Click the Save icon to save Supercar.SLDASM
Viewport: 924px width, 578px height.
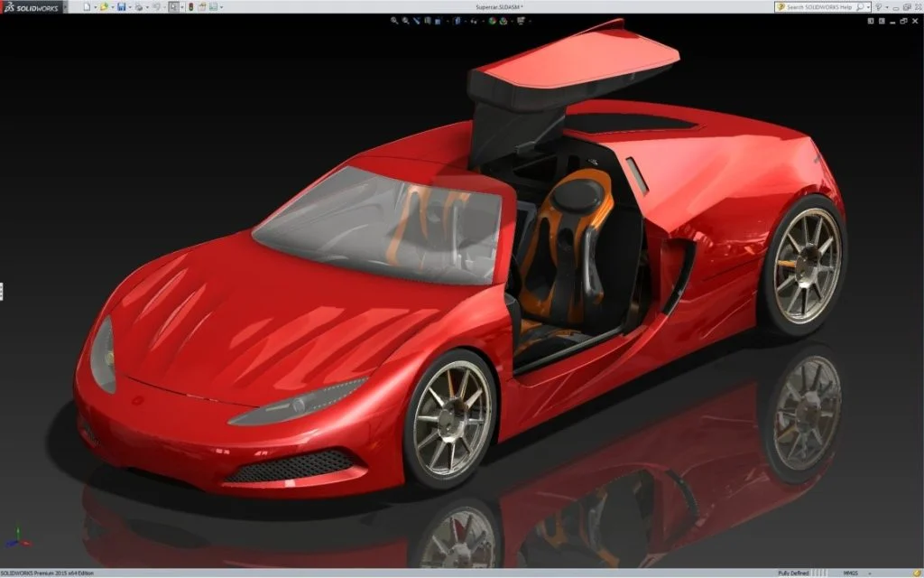click(122, 6)
